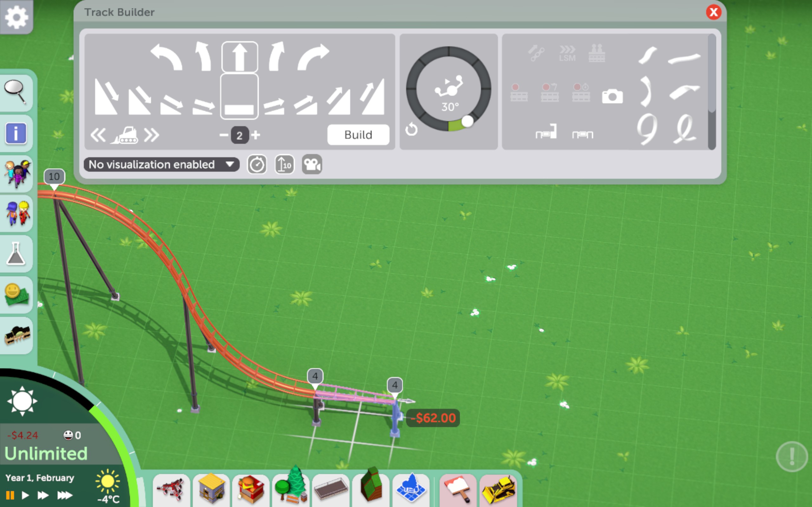
Task: Add an on-ride photo camera section
Action: 612,97
